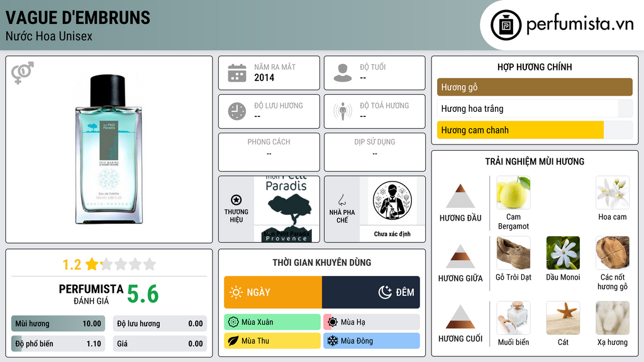Click the person icon for Độ tuổi

343,73
